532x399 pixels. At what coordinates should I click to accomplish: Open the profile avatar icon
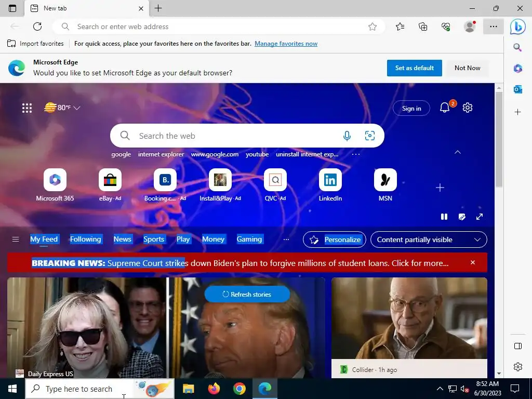click(x=470, y=26)
